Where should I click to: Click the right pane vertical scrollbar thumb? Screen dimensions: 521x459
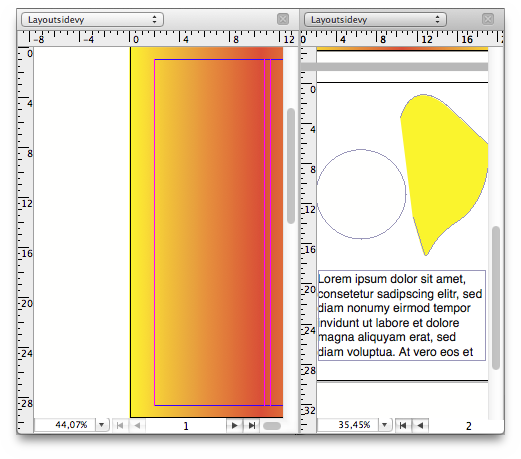pyautogui.click(x=496, y=298)
